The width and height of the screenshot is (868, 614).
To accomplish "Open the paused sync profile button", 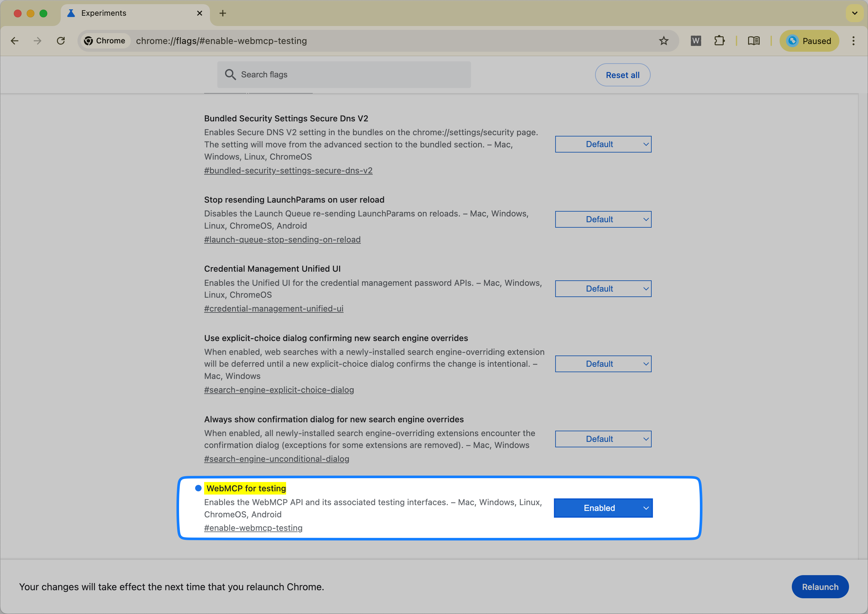I will pyautogui.click(x=809, y=40).
